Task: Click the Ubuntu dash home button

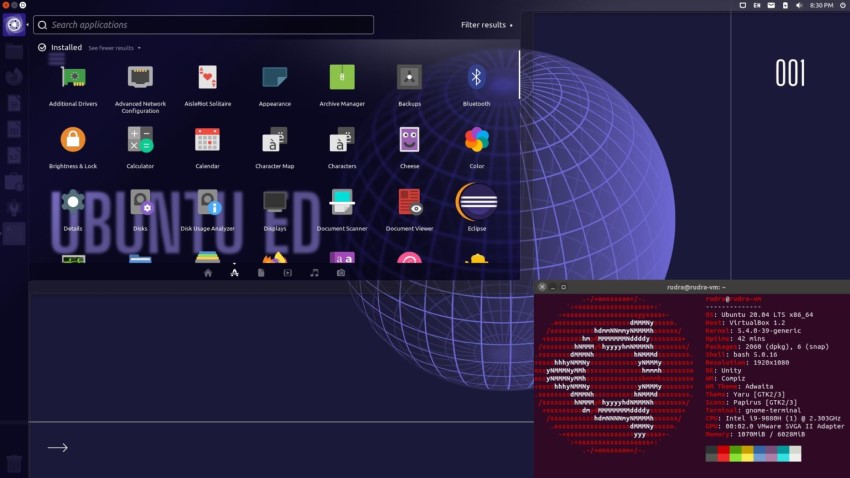Action: [x=14, y=24]
